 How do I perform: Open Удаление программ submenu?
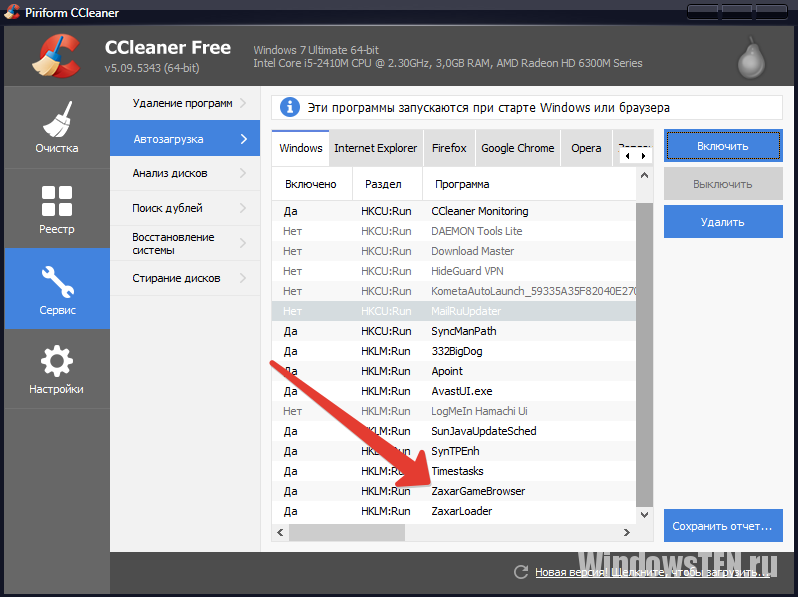point(185,103)
